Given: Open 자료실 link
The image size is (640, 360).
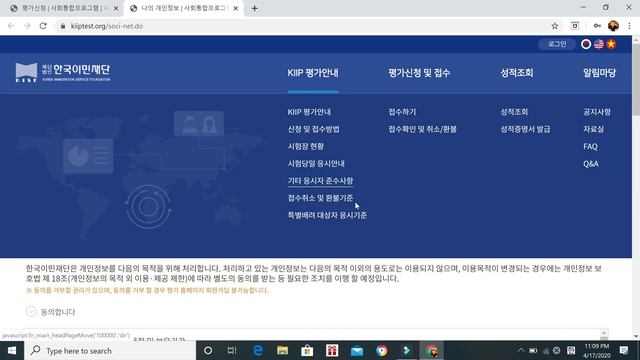Looking at the screenshot, I should [593, 129].
